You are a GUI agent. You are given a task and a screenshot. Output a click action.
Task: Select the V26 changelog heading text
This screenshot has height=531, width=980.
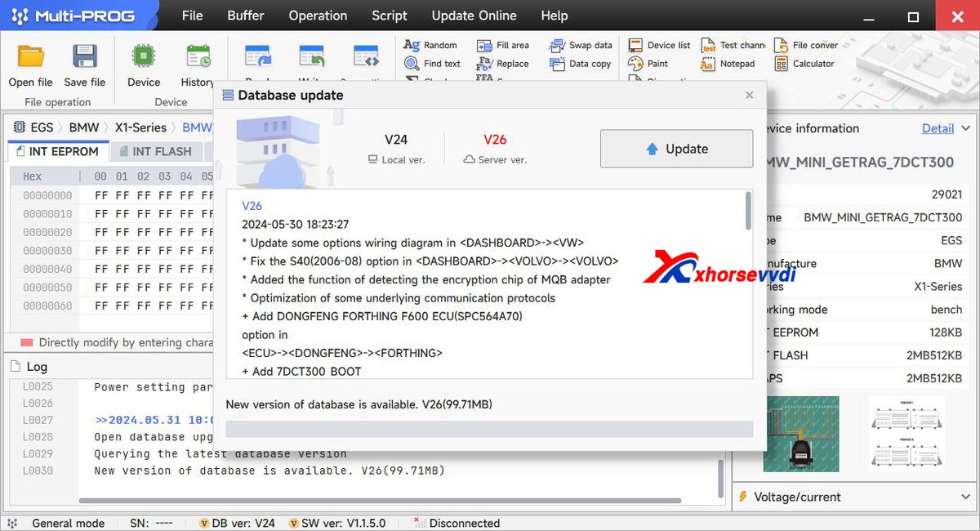(252, 206)
